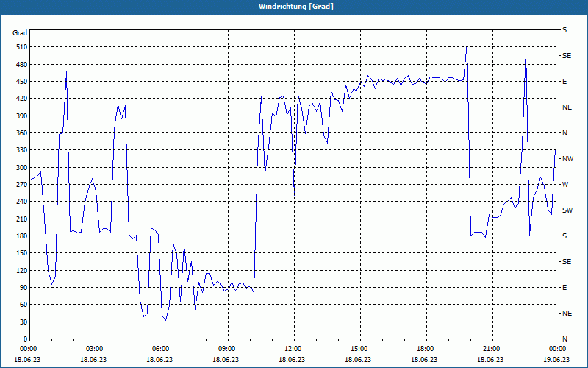
Task: Click the 18.06.23 date under 03:00
Action: coord(93,359)
